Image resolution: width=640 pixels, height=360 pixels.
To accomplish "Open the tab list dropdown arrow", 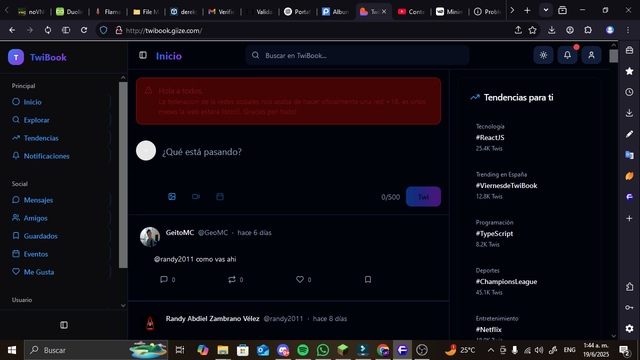I will pyautogui.click(x=546, y=11).
